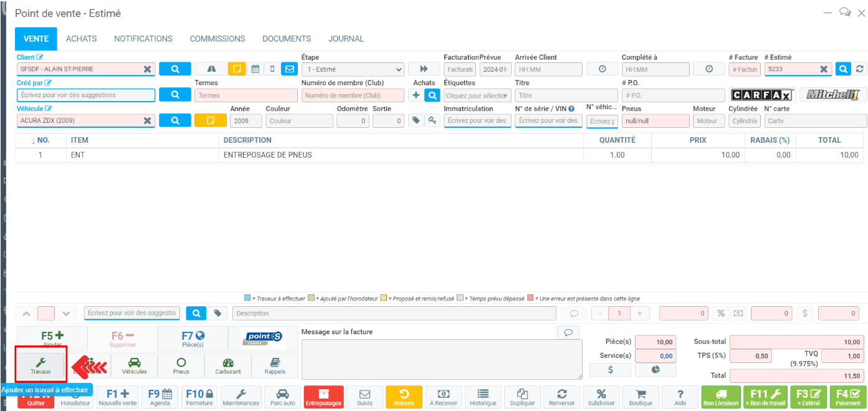
Task: Open the DOCUMENTS tab
Action: 286,39
